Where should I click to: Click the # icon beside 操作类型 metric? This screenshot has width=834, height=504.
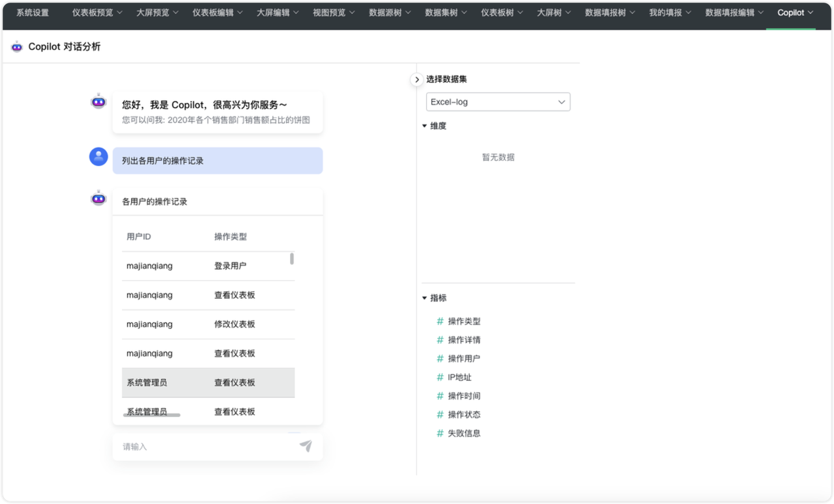440,321
